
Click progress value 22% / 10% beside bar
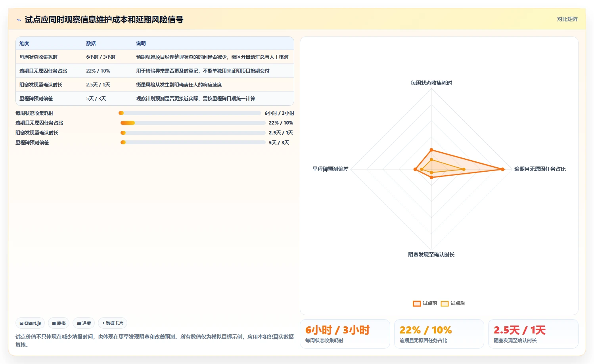(281, 123)
